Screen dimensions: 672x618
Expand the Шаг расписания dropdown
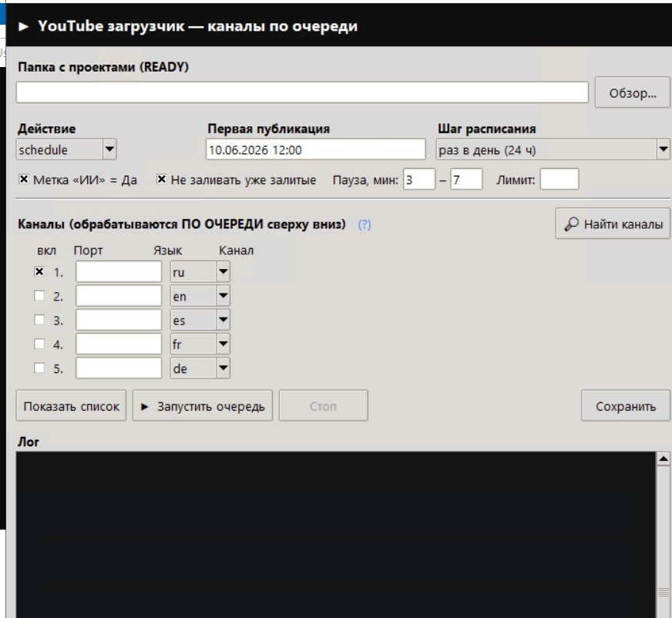553,149
